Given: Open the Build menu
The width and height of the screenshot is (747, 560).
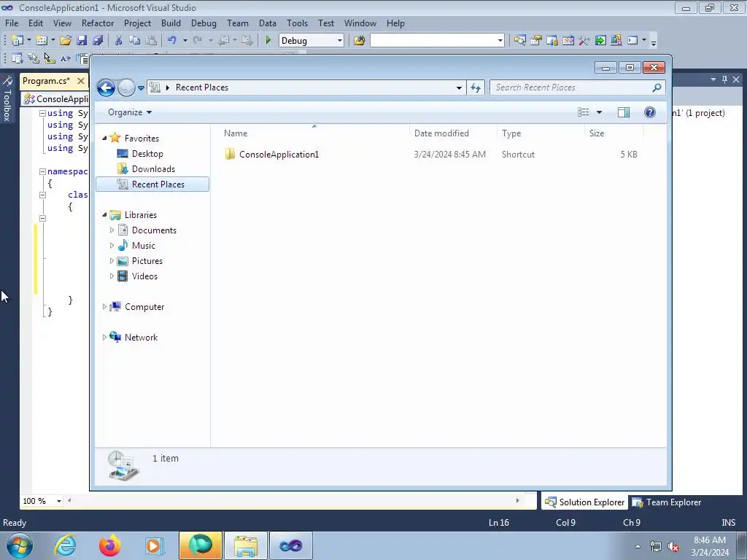Looking at the screenshot, I should click(x=171, y=23).
